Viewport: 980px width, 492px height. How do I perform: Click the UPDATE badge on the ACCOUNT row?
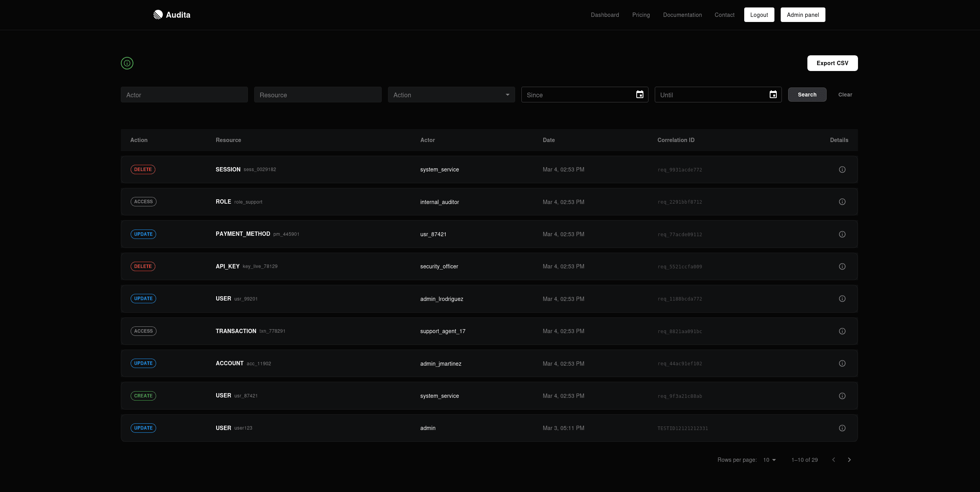[143, 363]
